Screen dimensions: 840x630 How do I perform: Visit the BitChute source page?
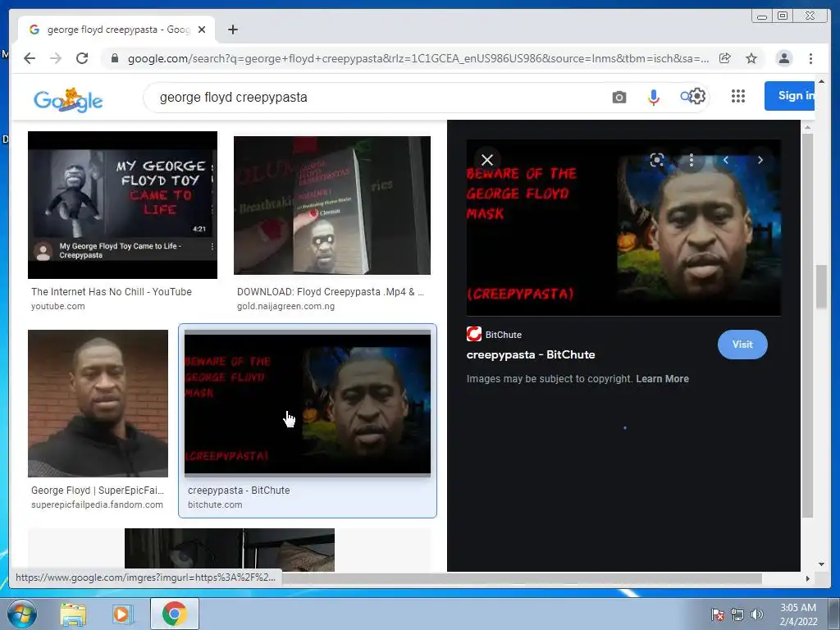pos(742,345)
